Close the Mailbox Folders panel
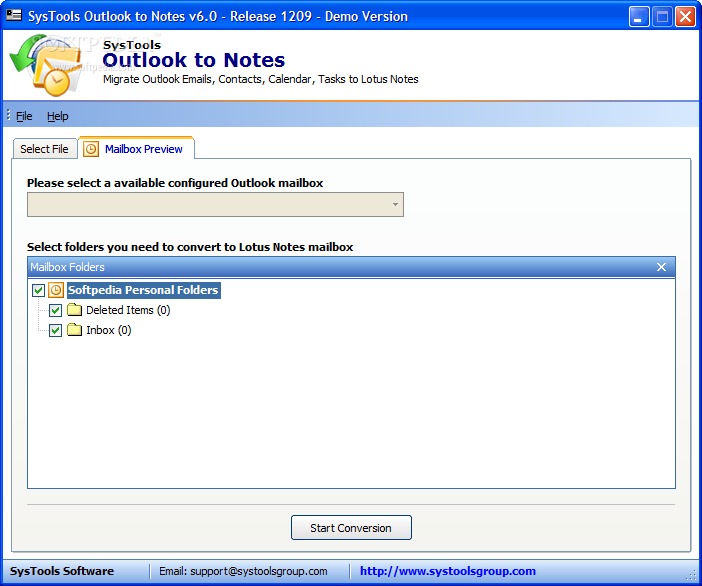Viewport: 702px width, 586px height. coord(661,267)
